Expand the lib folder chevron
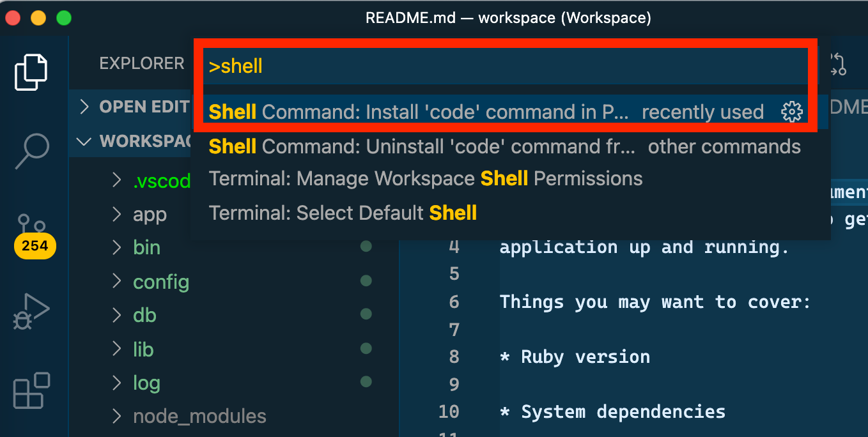This screenshot has height=437, width=868. pos(116,349)
